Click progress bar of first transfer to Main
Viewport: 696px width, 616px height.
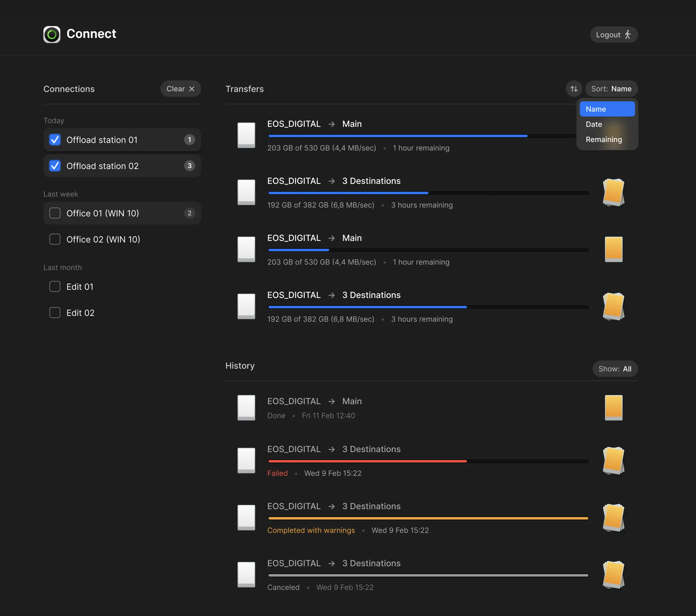(422, 136)
